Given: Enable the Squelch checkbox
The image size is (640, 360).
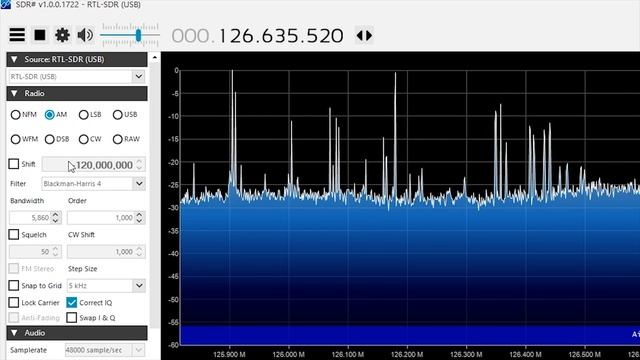Looking at the screenshot, I should pyautogui.click(x=14, y=235).
